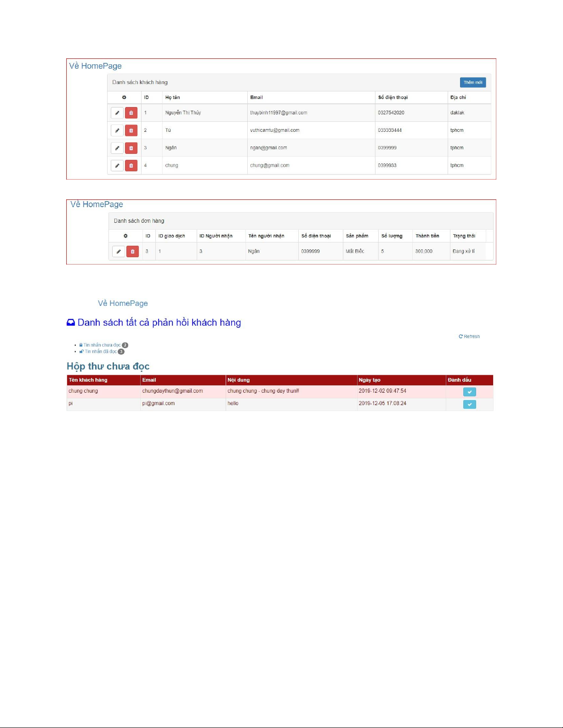The width and height of the screenshot is (563, 728).
Task: Click Về HomePage link above feedback heading
Action: (123, 304)
